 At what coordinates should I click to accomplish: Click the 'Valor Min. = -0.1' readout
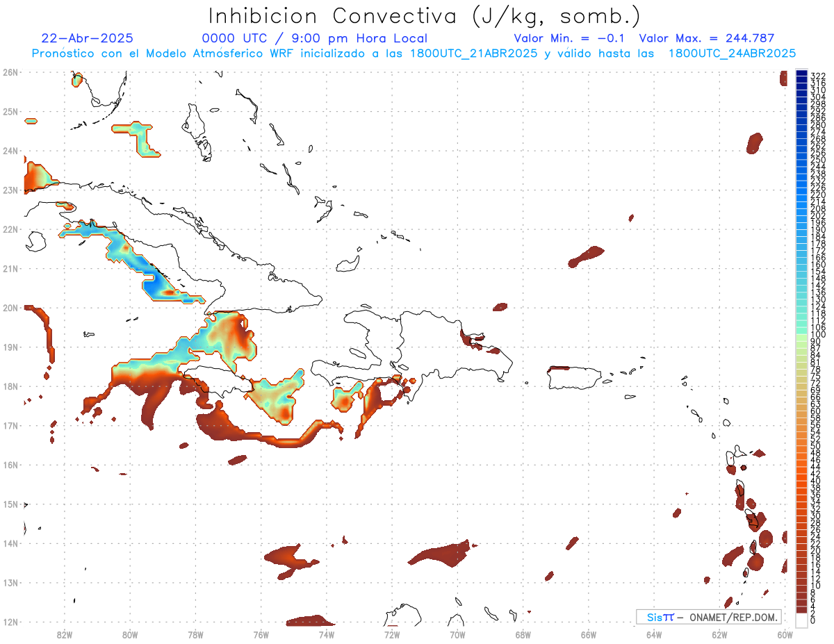click(x=571, y=38)
